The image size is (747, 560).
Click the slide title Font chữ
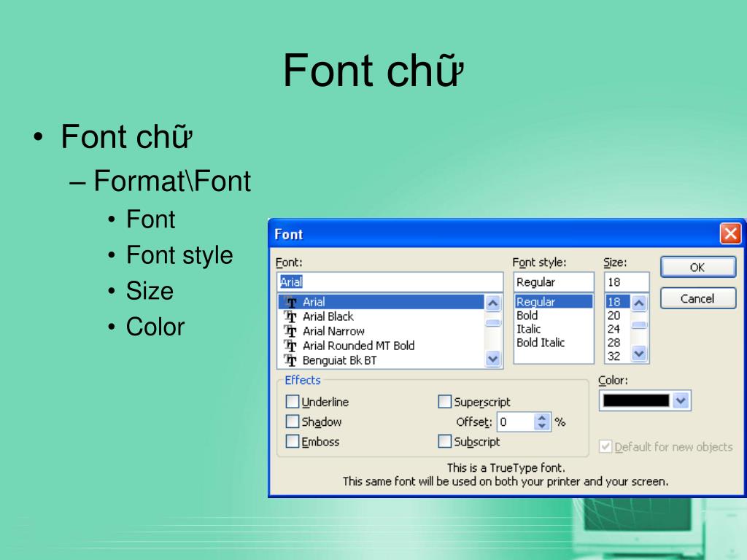(x=373, y=70)
